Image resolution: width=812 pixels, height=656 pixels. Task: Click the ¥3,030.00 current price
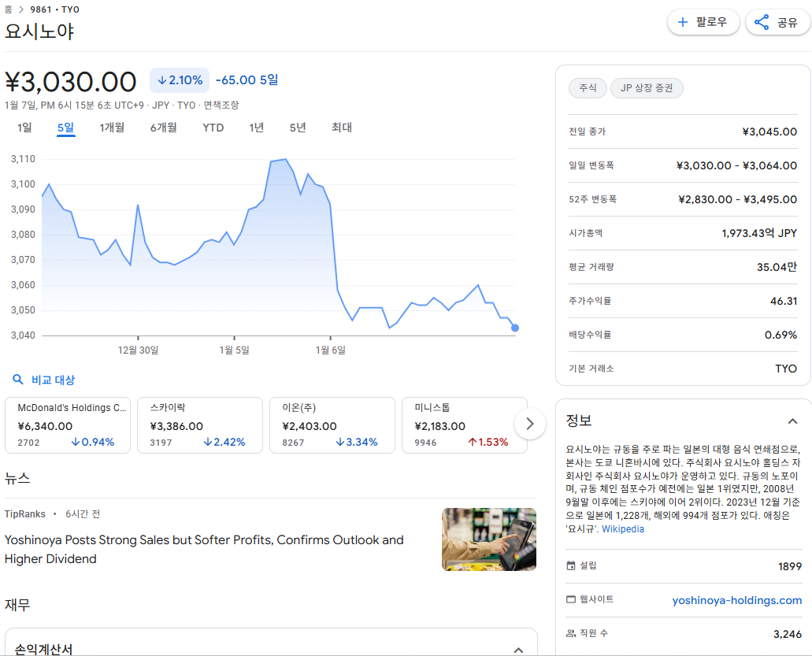coord(70,82)
